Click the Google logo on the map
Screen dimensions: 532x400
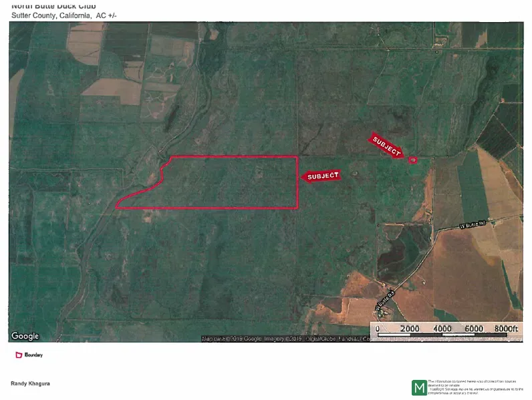(x=25, y=336)
